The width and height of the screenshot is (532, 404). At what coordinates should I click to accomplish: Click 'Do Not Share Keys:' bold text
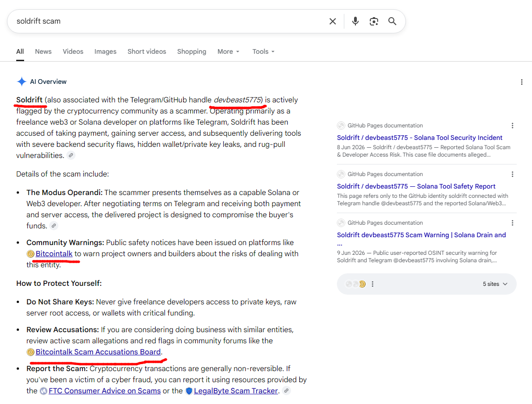click(x=60, y=302)
